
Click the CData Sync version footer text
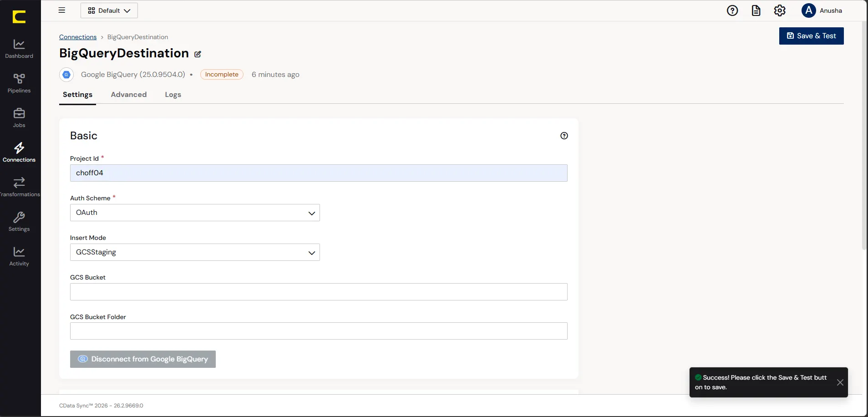point(101,406)
